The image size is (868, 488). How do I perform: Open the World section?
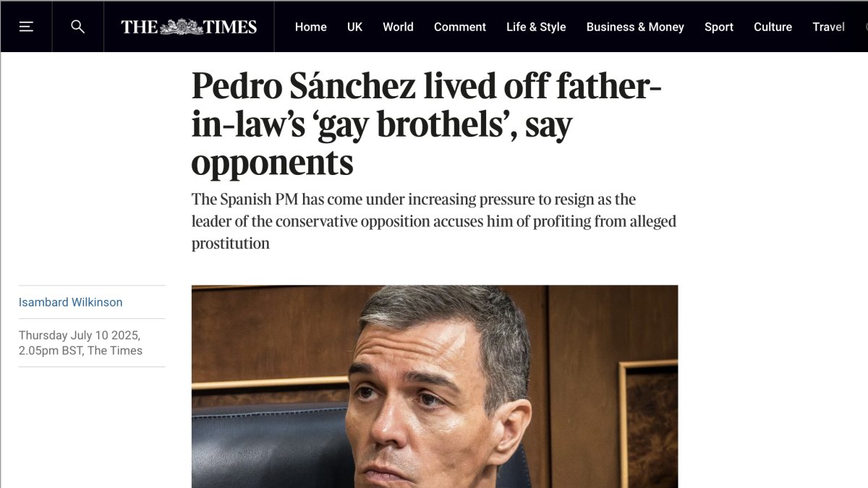click(398, 27)
